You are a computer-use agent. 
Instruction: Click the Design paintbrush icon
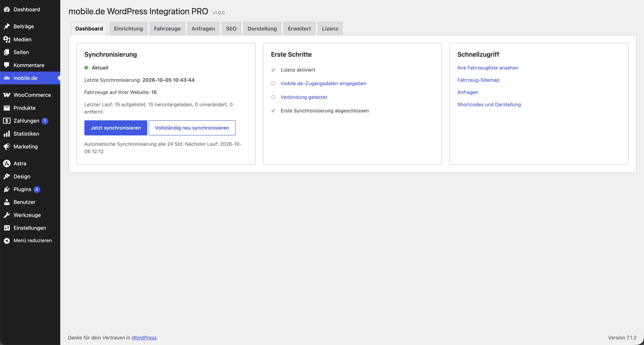(x=7, y=177)
